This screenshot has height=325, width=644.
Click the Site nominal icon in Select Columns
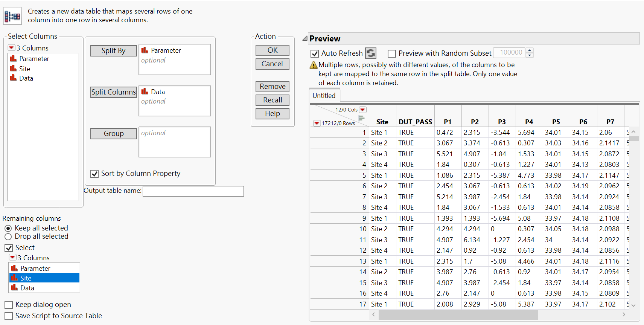coord(13,69)
